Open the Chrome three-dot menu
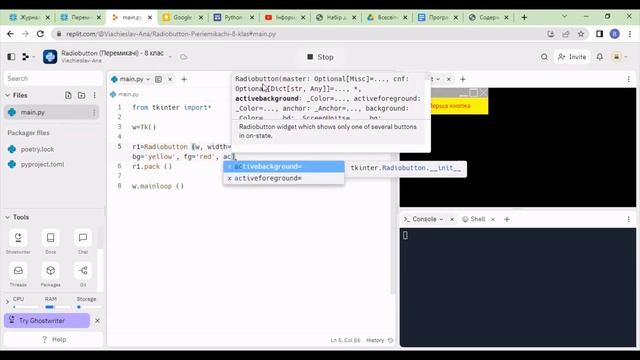 630,34
